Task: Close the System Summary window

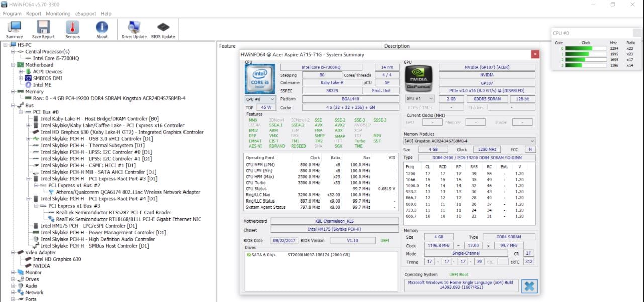Action: (535, 54)
